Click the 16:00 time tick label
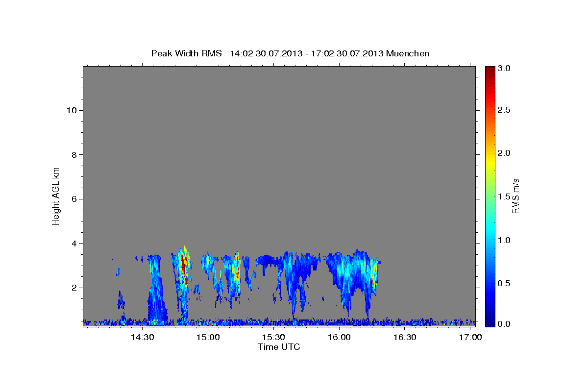Image resolution: width=588 pixels, height=392 pixels. click(x=339, y=338)
